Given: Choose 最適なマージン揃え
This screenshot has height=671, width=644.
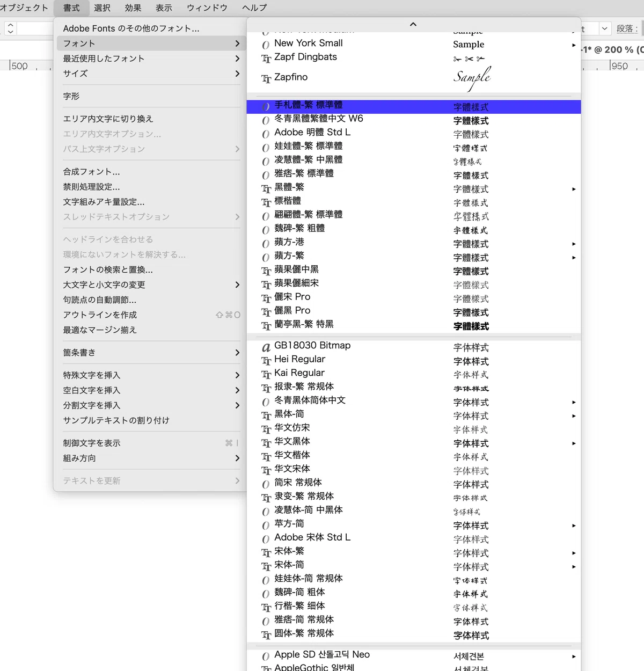Looking at the screenshot, I should pos(150,330).
